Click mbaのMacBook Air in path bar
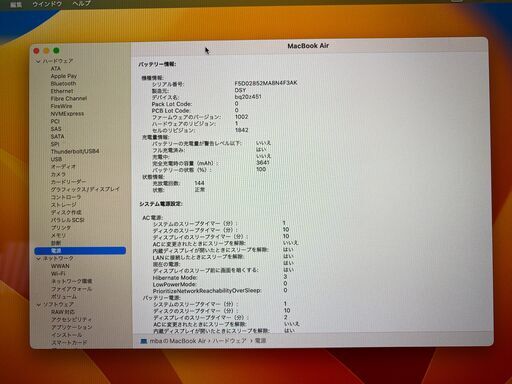512x384 pixels. (178, 341)
